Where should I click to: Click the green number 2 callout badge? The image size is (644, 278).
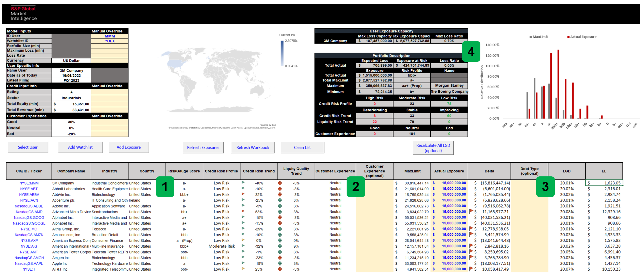point(356,186)
